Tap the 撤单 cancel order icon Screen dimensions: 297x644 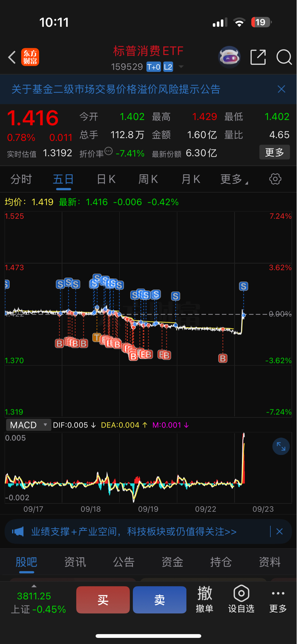(205, 599)
